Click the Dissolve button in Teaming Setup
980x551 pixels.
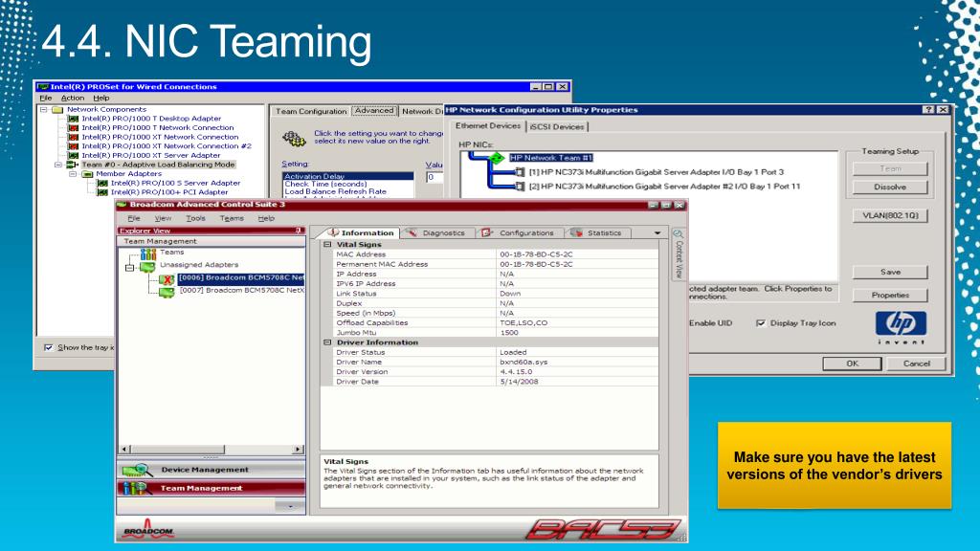point(890,187)
